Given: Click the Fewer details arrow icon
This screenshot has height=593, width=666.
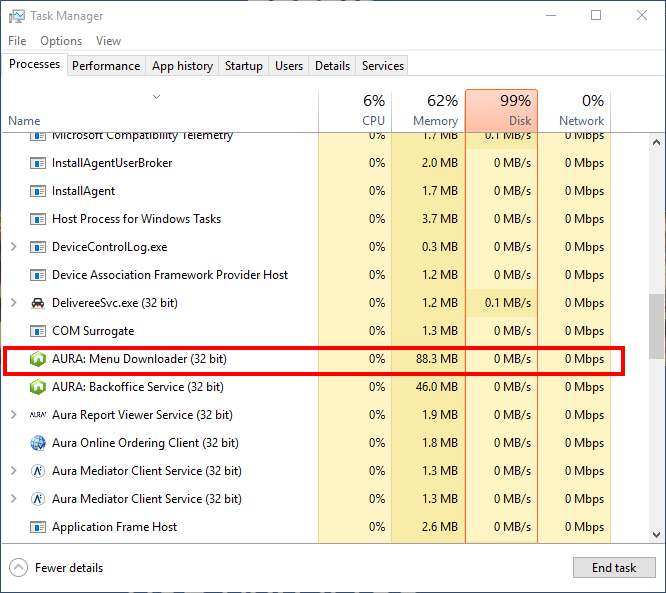Looking at the screenshot, I should pos(18,568).
